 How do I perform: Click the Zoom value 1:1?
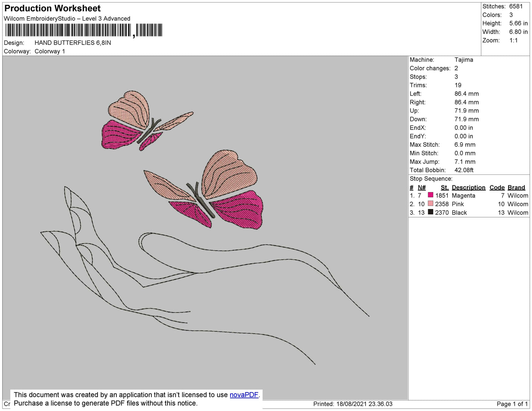click(514, 40)
